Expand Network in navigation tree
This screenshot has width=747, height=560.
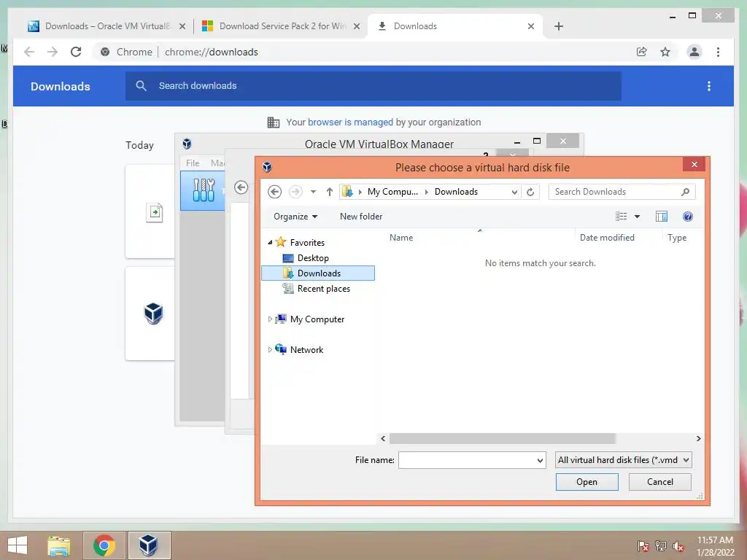pos(270,350)
